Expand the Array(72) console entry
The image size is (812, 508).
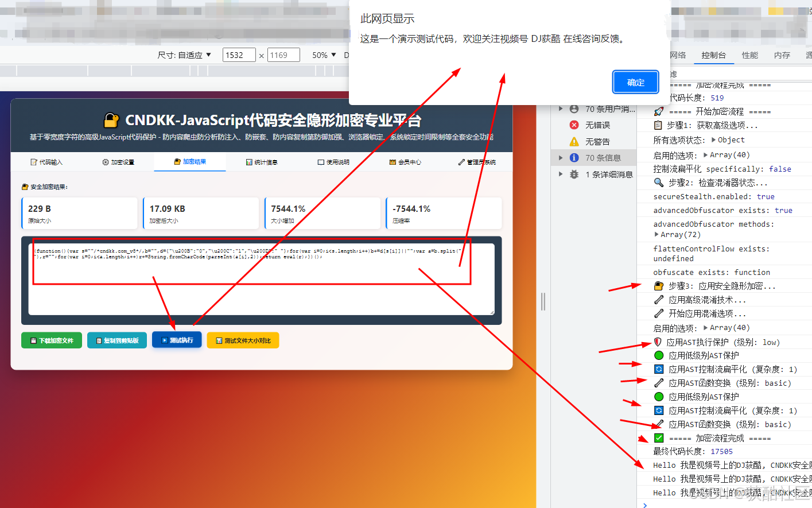click(x=656, y=234)
